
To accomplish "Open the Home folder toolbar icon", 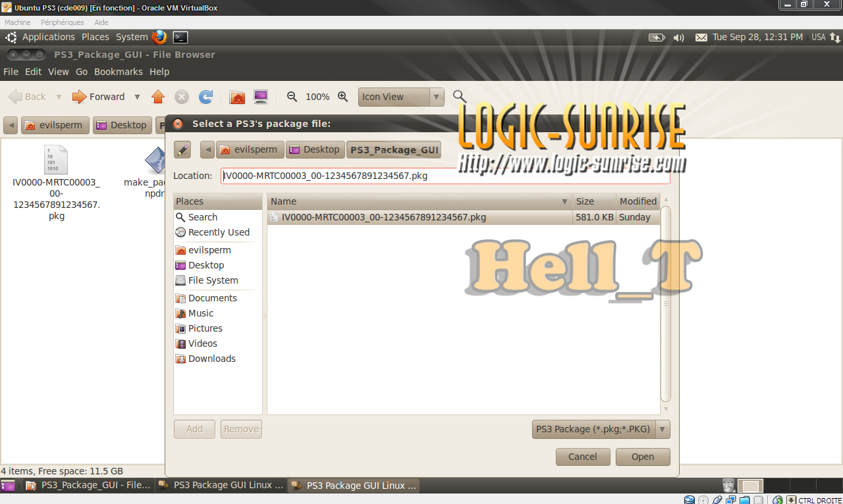I will pos(237,97).
